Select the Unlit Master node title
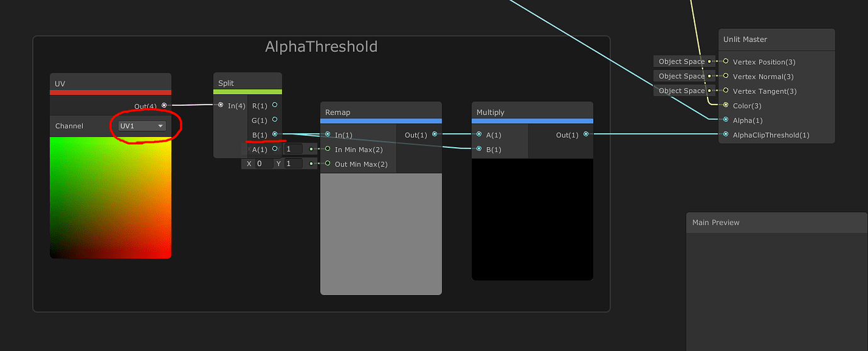This screenshot has width=868, height=351. point(745,40)
